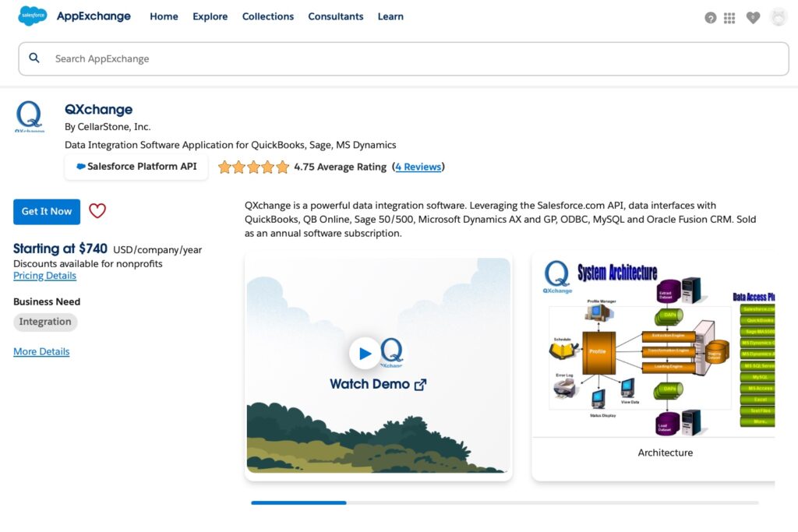Viewport: 798px width, 532px height.
Task: Open the Learn menu
Action: coord(390,16)
